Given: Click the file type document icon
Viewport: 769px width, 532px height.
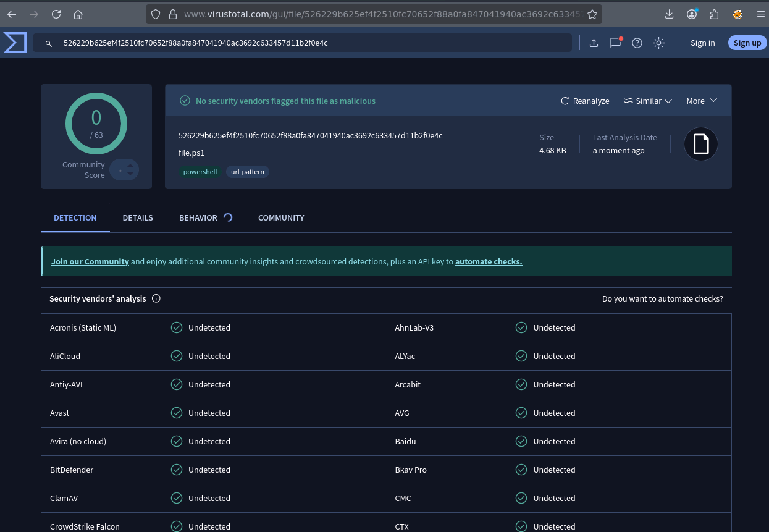Looking at the screenshot, I should (x=700, y=144).
